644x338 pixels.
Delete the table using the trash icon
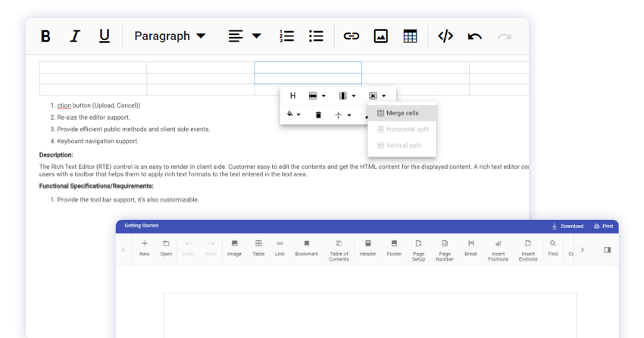tap(318, 115)
